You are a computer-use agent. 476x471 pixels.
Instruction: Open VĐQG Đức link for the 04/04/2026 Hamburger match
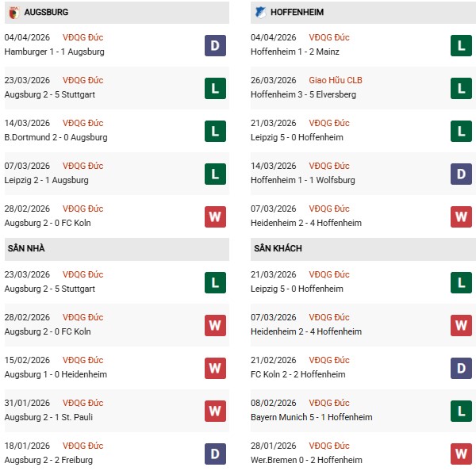click(x=84, y=37)
